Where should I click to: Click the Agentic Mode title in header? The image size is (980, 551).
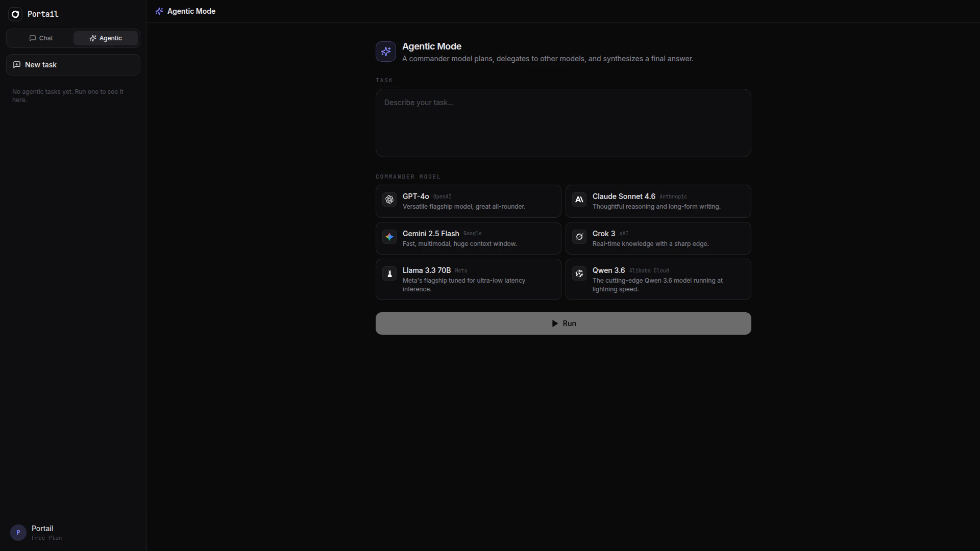(191, 11)
